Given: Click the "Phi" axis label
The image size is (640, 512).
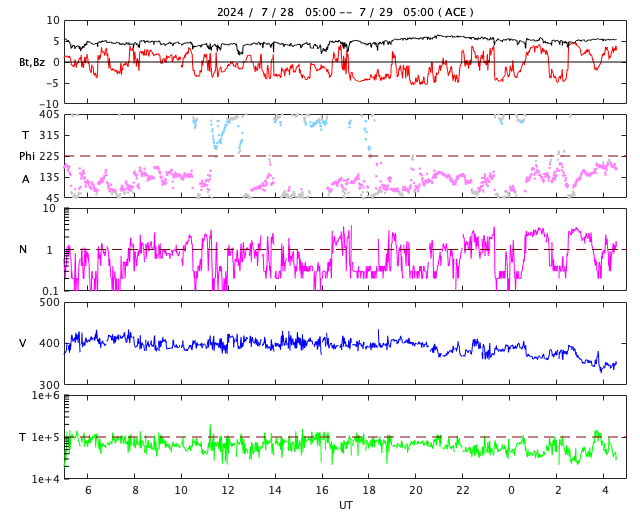Looking at the screenshot, I should 27,156.
